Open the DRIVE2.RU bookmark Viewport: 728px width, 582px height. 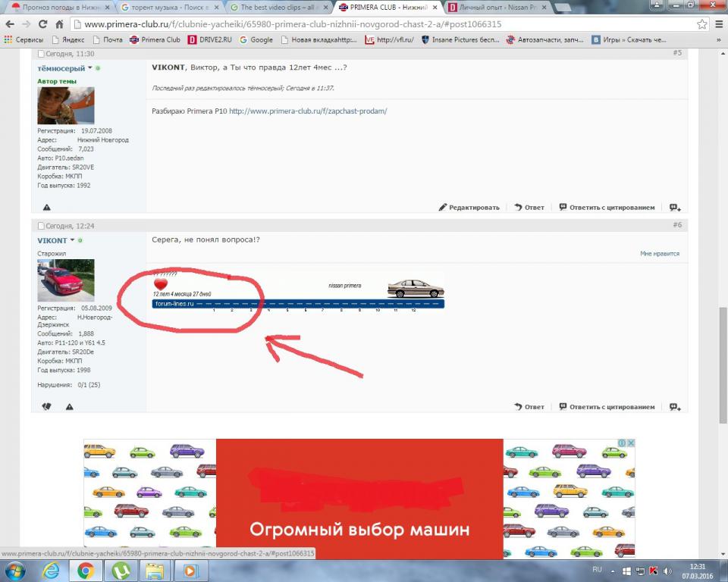click(x=210, y=40)
